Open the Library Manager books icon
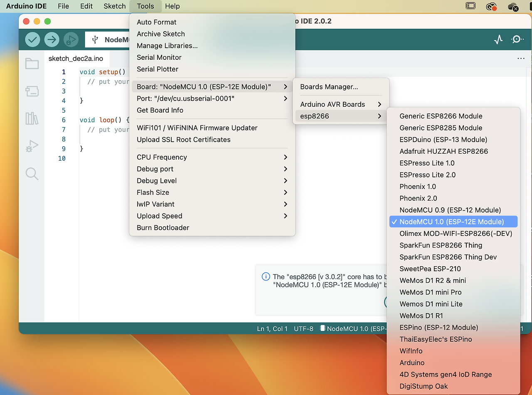 (32, 118)
